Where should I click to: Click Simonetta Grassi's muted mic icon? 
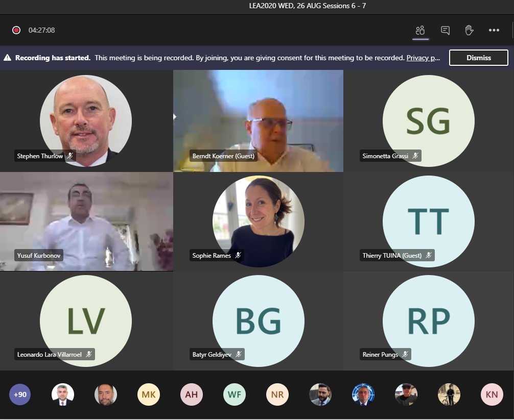pyautogui.click(x=415, y=156)
